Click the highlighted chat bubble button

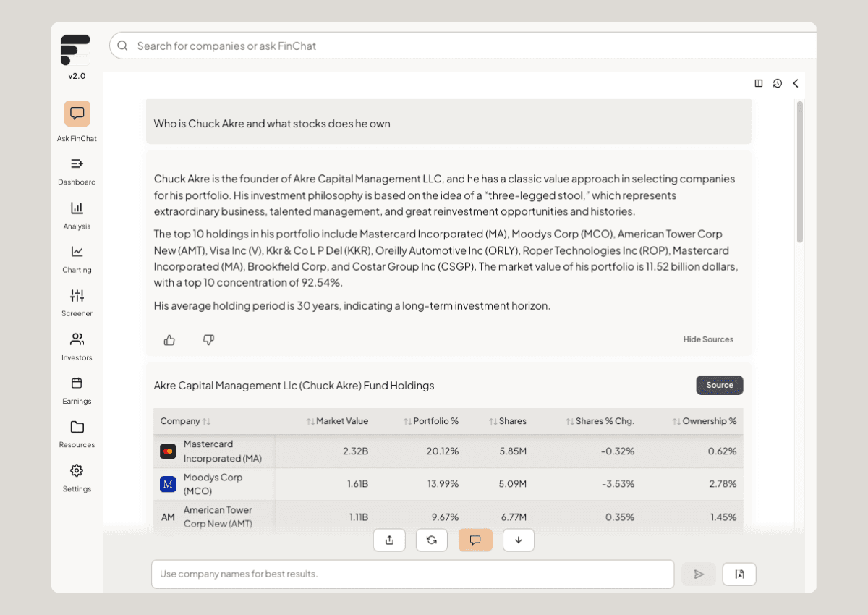pyautogui.click(x=475, y=540)
